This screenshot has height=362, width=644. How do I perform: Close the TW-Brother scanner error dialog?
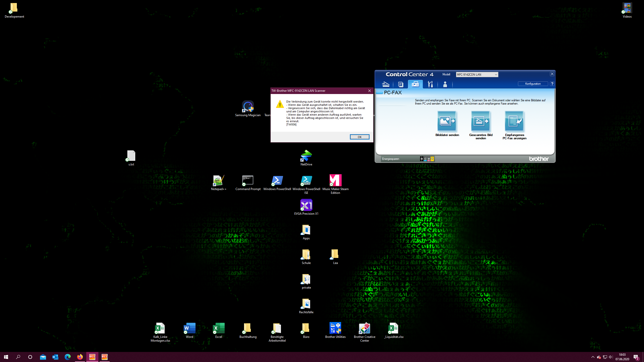370,91
